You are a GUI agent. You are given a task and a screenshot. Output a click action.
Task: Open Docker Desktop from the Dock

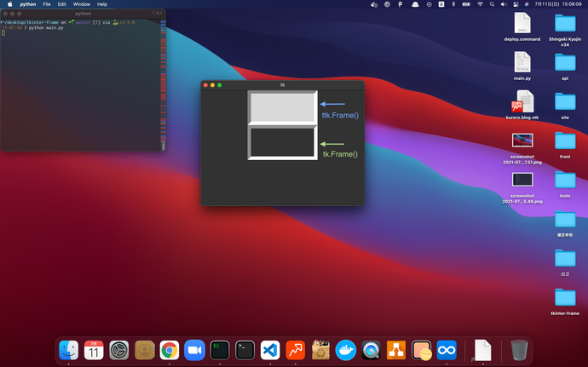[346, 350]
